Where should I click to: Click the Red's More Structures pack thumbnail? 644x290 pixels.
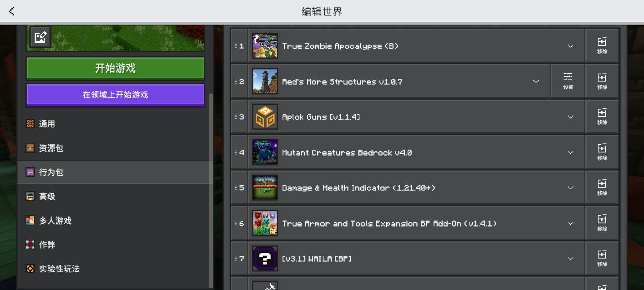click(x=265, y=81)
